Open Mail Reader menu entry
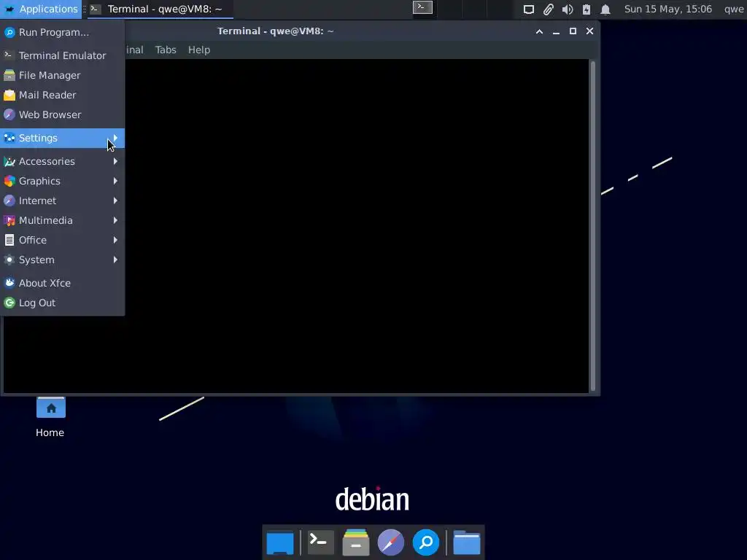Screen dimensions: 747x560 (63, 95)
